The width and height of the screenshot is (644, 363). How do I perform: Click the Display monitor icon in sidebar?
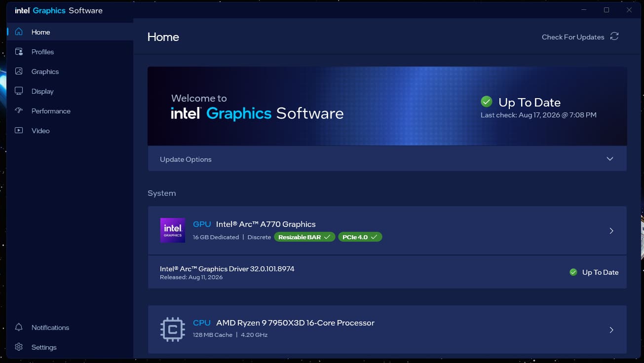19,91
